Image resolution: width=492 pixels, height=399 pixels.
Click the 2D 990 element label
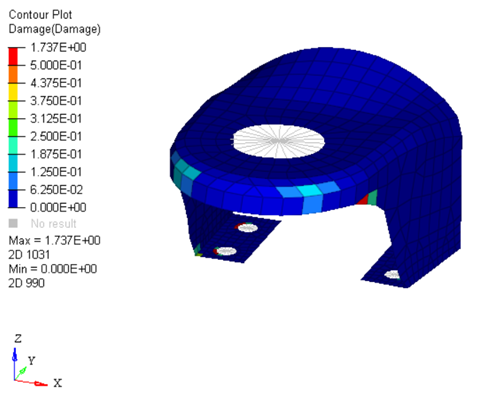click(x=27, y=283)
